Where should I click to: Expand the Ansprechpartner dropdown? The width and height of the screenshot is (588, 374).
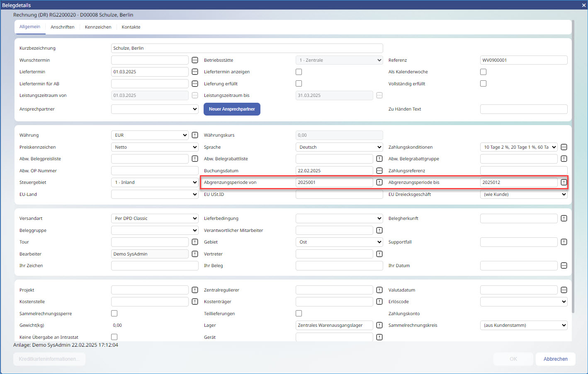click(x=155, y=109)
